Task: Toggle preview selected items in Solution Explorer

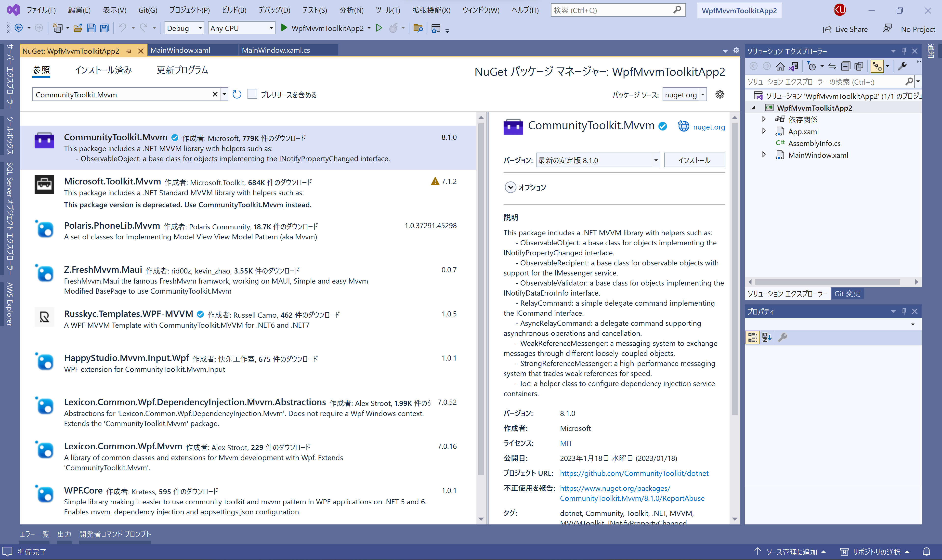Action: click(x=877, y=66)
